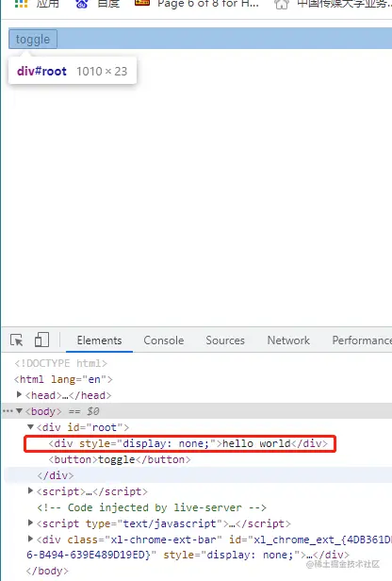Select the live-server comment line
Screen dimensions: 392x581
click(x=152, y=507)
